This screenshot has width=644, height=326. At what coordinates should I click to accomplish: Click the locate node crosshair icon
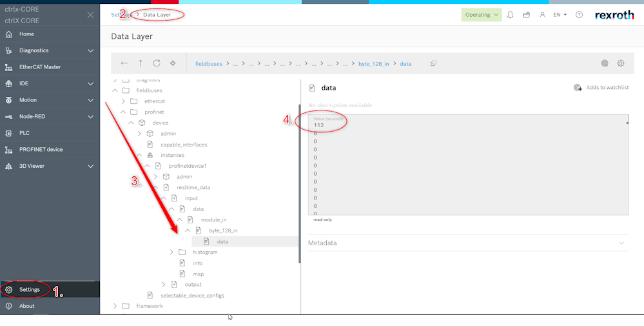pos(173,63)
